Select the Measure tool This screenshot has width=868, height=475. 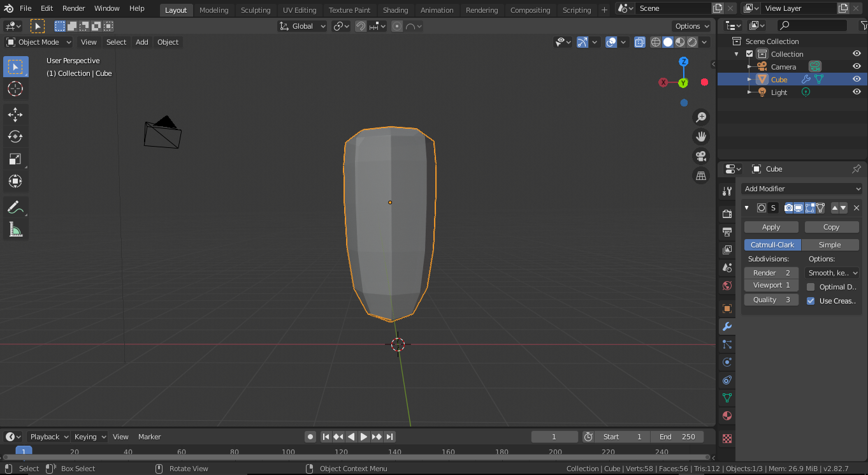pos(15,230)
